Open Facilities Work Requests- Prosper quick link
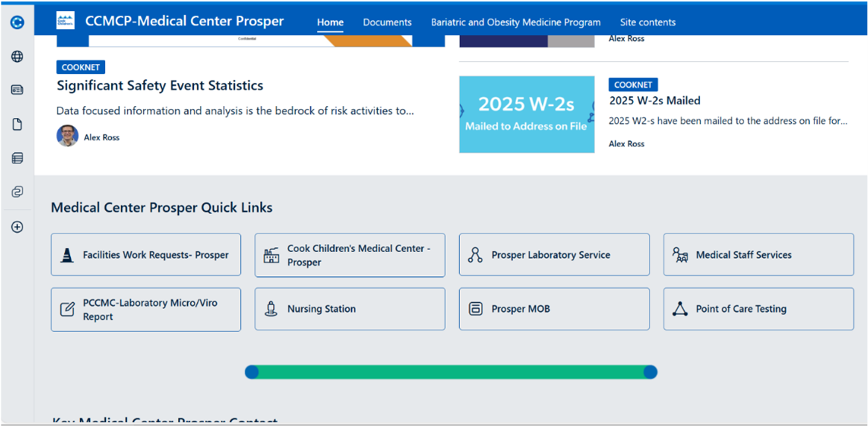868x426 pixels. (146, 255)
